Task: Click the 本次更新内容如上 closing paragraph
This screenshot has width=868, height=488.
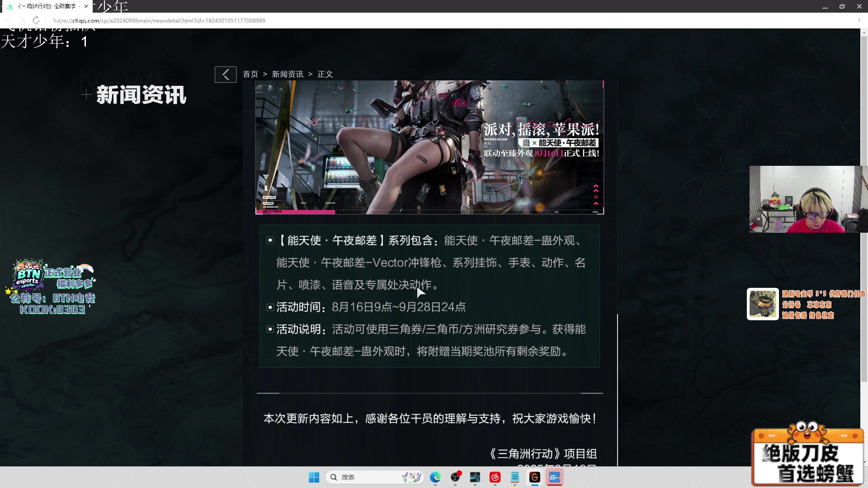Action: pyautogui.click(x=429, y=419)
